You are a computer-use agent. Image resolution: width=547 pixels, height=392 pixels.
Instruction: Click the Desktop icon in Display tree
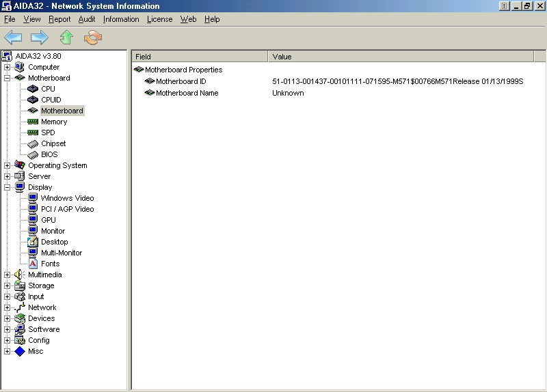(x=33, y=242)
